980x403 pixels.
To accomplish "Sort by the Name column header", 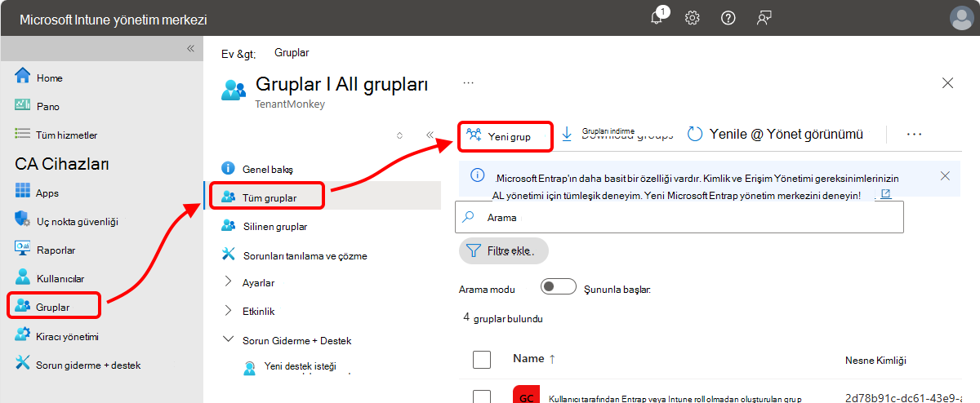I will click(x=533, y=359).
